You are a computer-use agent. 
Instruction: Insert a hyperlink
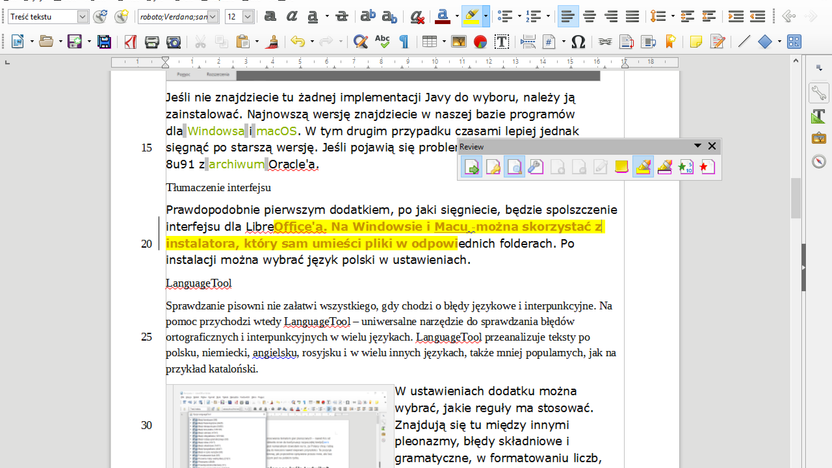point(605,41)
